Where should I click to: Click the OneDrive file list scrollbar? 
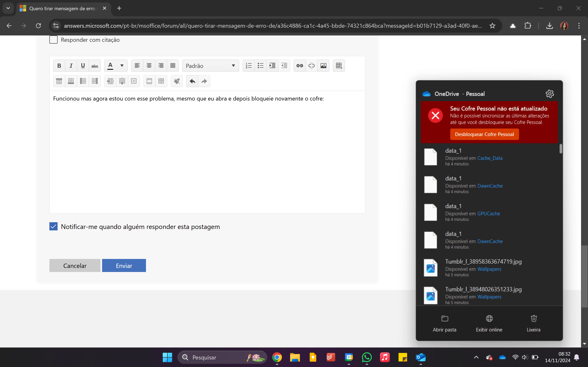pyautogui.click(x=561, y=149)
